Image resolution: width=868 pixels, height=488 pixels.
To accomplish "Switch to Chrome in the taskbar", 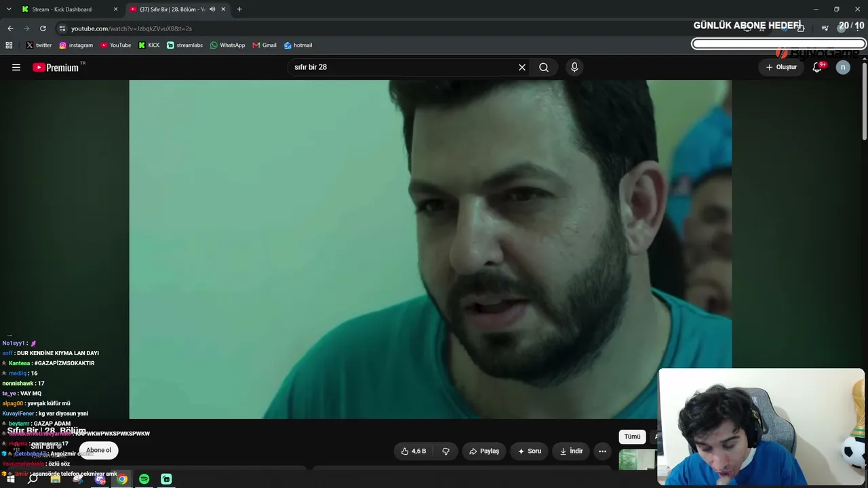I will pos(122,479).
